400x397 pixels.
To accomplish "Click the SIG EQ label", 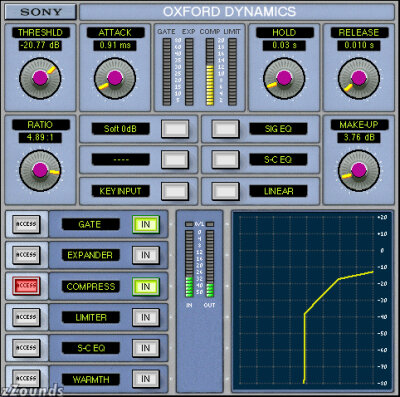I will [278, 129].
